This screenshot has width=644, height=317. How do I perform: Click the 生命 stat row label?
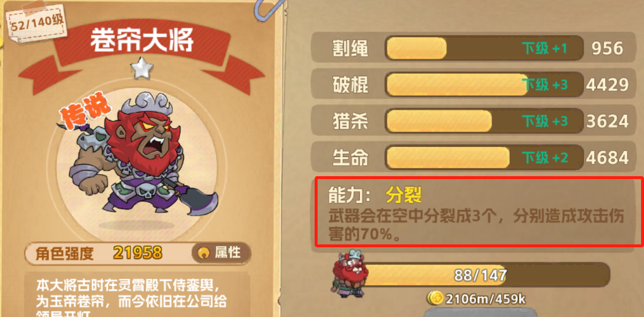(350, 158)
